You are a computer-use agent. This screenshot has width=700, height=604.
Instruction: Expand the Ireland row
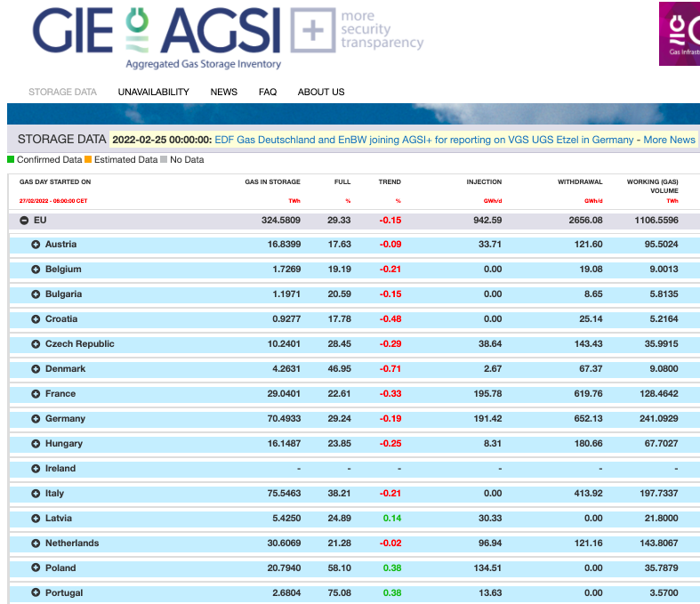pyautogui.click(x=36, y=469)
